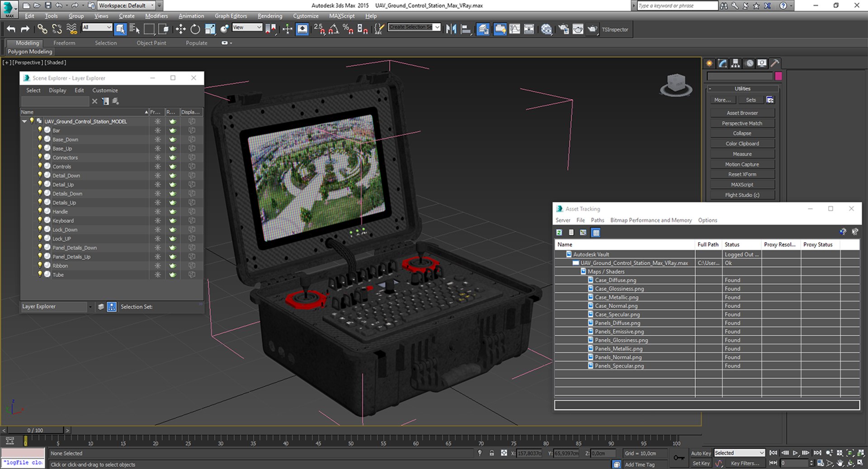Viewport: 868px width, 469px height.
Task: Open the Curve Editor icon
Action: [x=514, y=29]
